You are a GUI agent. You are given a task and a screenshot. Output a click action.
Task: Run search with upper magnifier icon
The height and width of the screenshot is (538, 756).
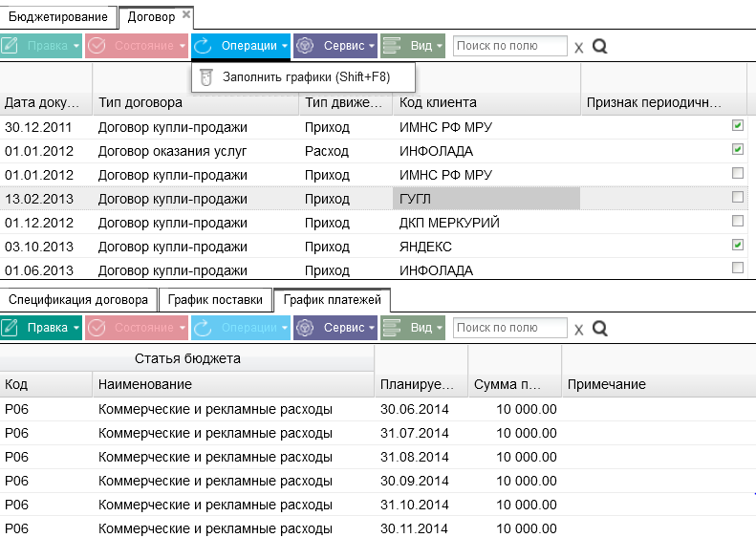tap(600, 46)
